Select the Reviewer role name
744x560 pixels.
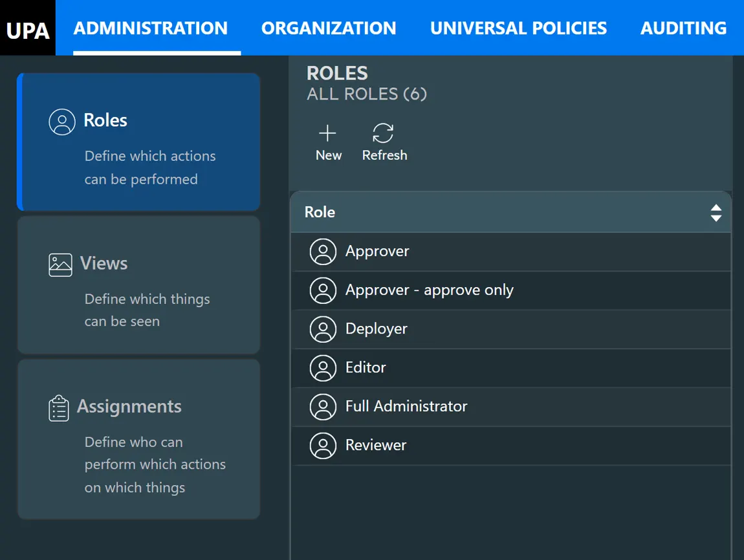click(376, 446)
